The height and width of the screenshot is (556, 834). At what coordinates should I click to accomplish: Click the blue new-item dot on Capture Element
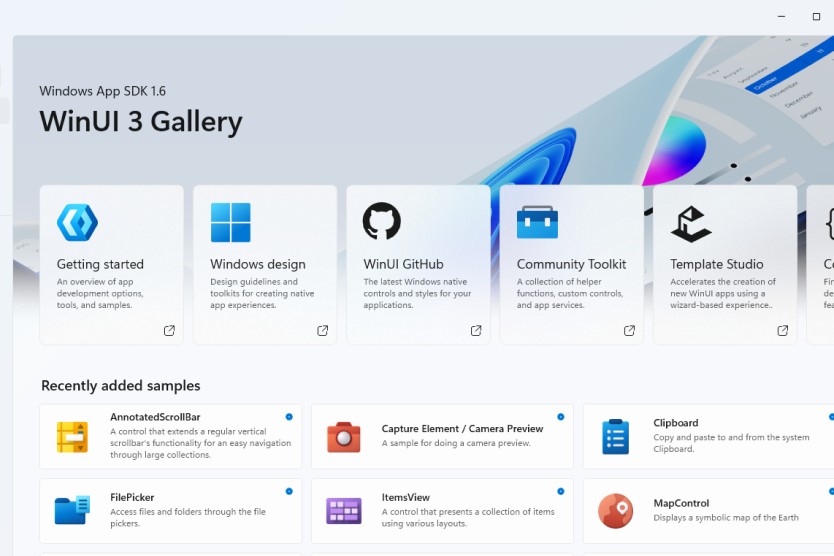pos(561,417)
